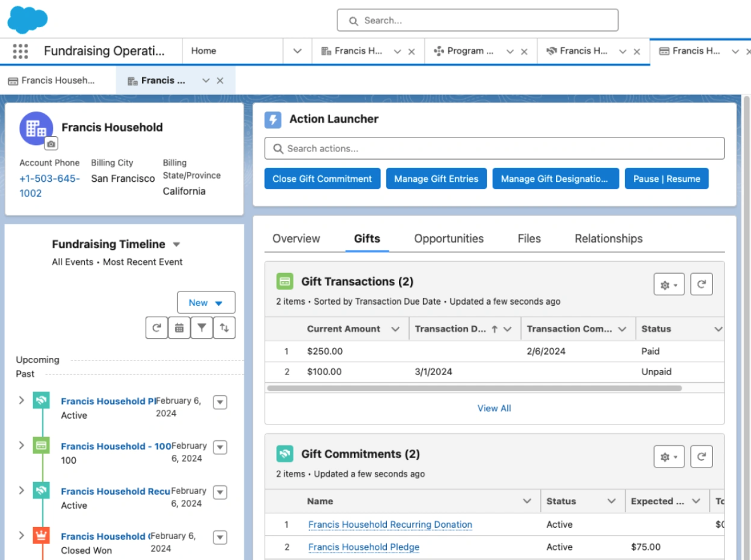This screenshot has height=560, width=751.
Task: Close the Program workspace tab
Action: [x=524, y=52]
